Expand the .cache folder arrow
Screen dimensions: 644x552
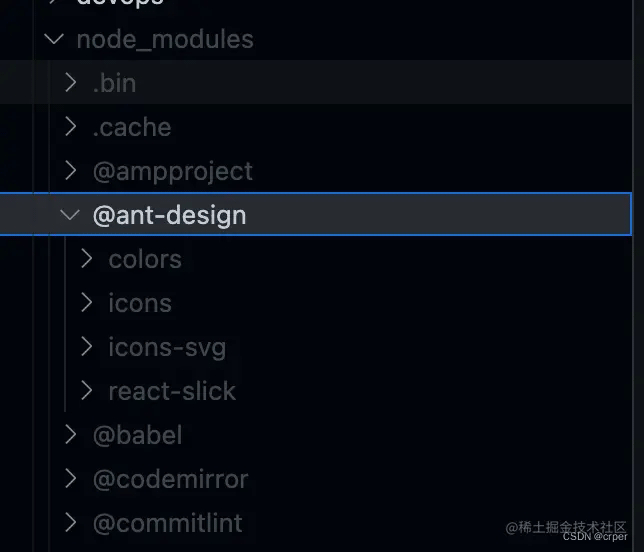[71, 126]
